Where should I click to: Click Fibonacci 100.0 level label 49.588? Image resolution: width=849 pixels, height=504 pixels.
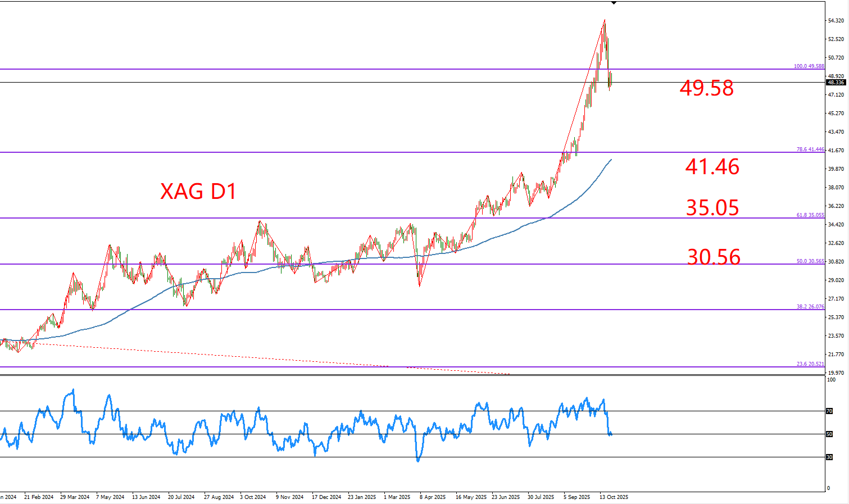[809, 66]
